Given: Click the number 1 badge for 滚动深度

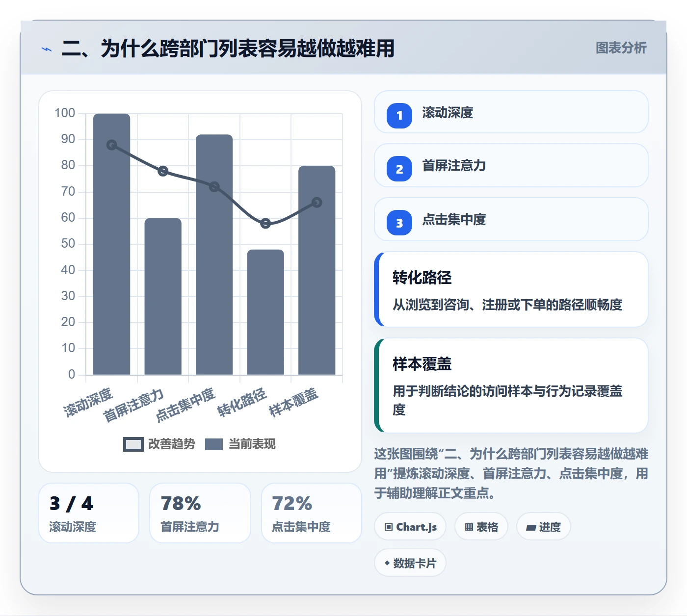Looking at the screenshot, I should (x=399, y=116).
